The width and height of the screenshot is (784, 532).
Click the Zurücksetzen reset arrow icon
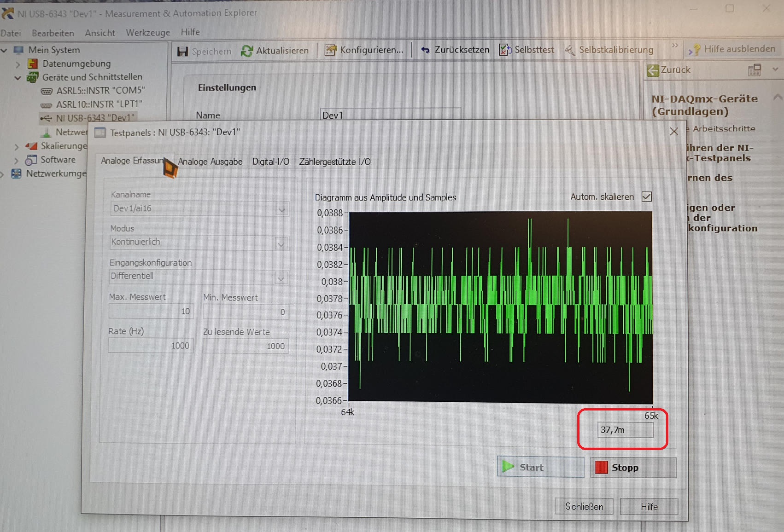tap(425, 50)
